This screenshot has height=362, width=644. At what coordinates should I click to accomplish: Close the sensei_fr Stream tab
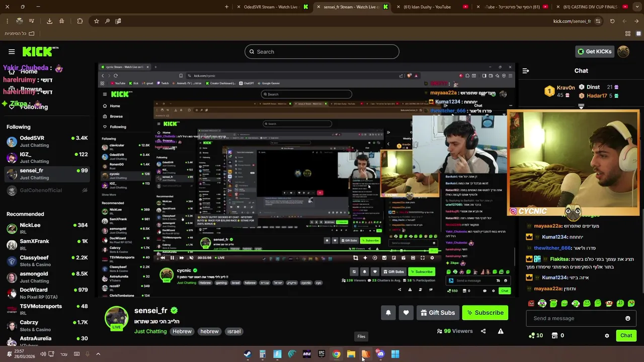point(318,7)
